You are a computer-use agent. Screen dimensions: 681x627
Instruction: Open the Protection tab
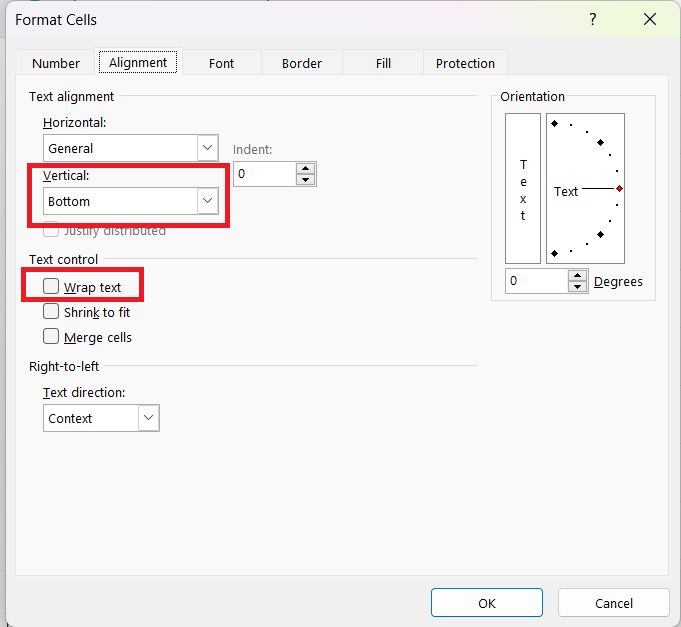[465, 63]
